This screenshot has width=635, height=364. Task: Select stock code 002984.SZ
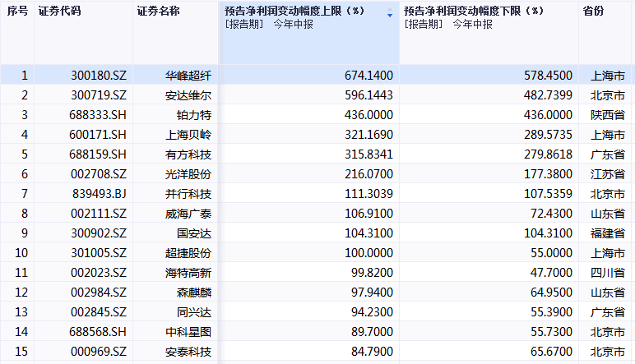pos(99,292)
